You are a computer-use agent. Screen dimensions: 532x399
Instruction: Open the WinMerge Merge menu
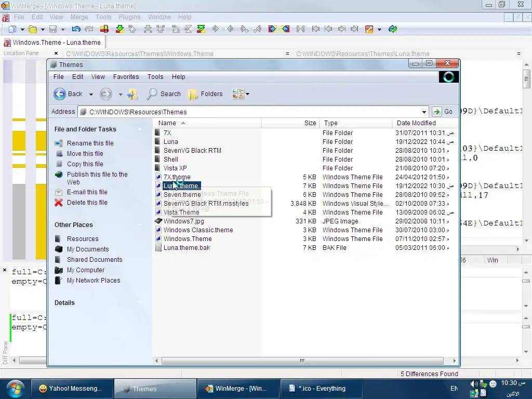tap(79, 17)
